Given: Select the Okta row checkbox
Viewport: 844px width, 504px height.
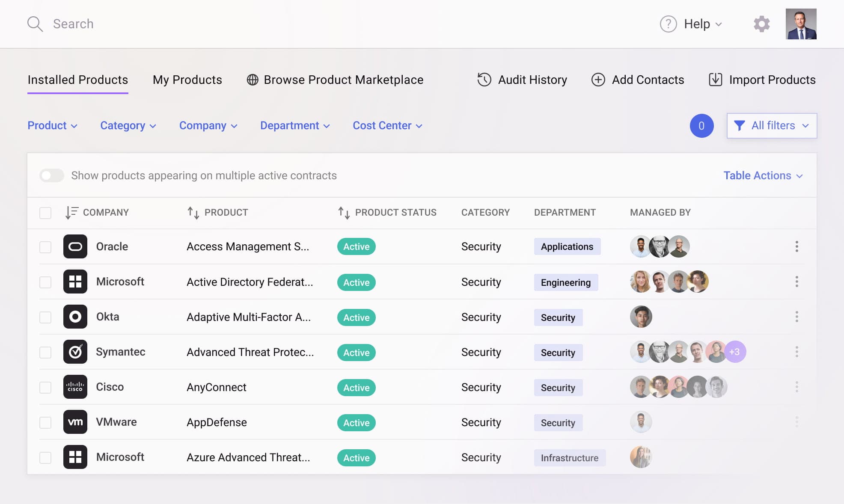Looking at the screenshot, I should coord(45,317).
